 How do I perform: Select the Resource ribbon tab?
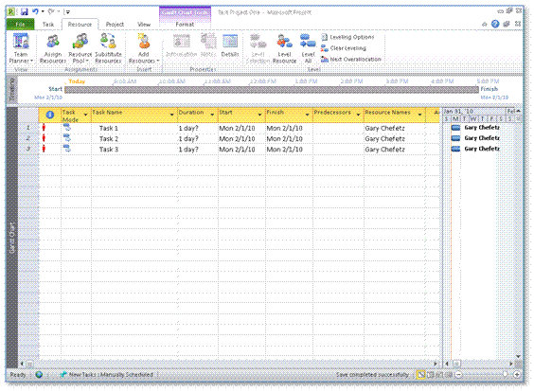[x=80, y=25]
